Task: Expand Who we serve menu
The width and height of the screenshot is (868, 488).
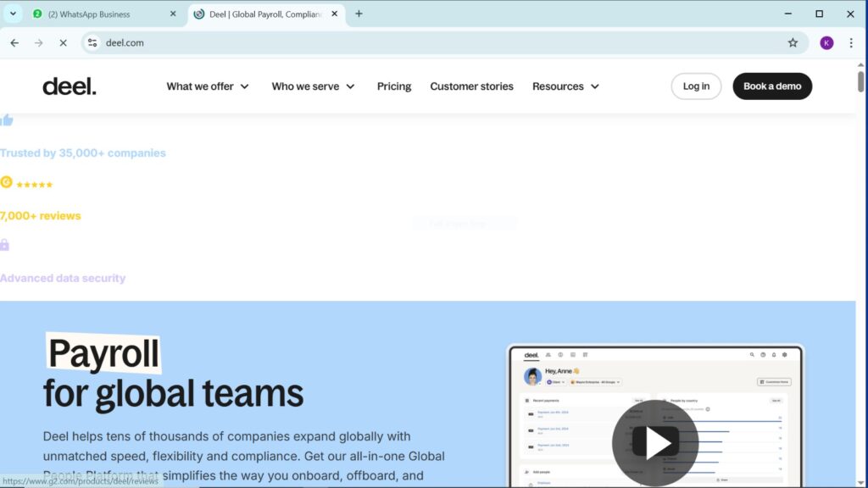Action: [313, 86]
